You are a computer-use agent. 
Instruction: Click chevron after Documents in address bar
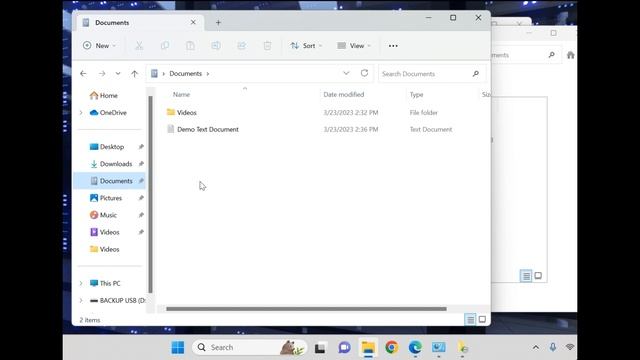pyautogui.click(x=208, y=74)
